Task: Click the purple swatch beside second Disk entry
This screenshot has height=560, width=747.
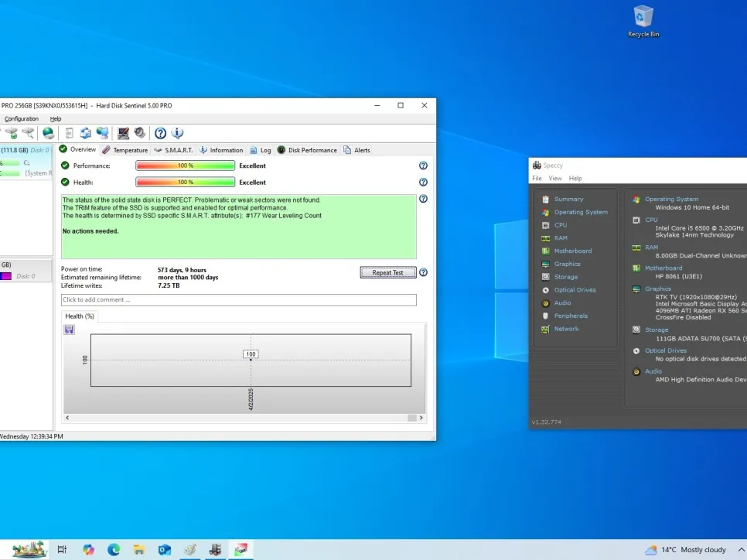Action: [5, 276]
